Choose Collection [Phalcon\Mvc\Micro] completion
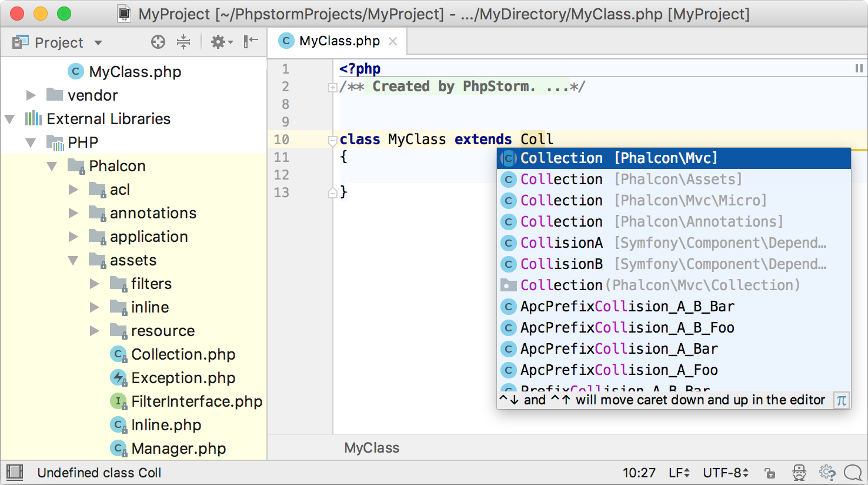868x485 pixels. pyautogui.click(x=674, y=201)
